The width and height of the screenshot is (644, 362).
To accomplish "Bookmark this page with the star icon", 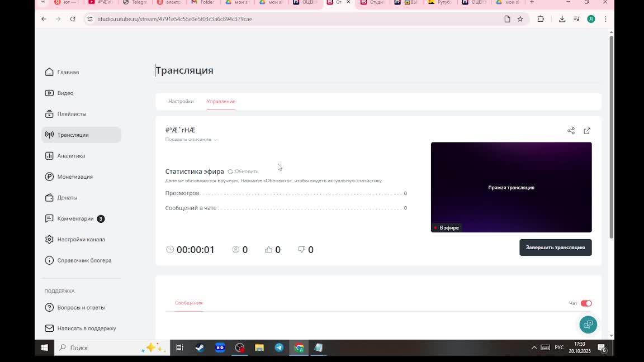I will click(520, 19).
